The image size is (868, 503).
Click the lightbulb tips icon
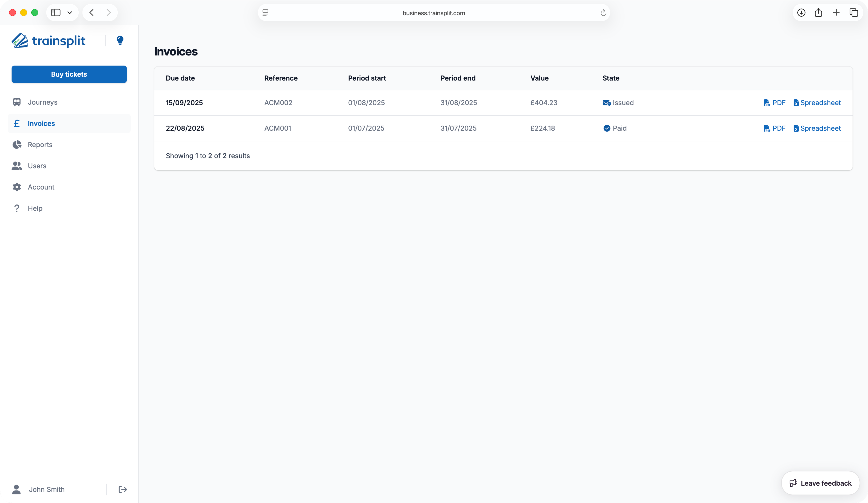click(120, 41)
